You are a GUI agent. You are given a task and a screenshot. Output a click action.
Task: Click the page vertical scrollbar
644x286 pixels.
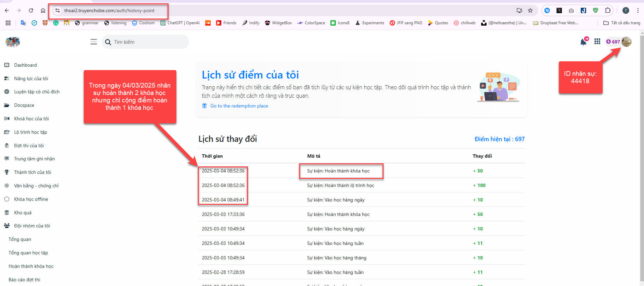tap(642, 158)
